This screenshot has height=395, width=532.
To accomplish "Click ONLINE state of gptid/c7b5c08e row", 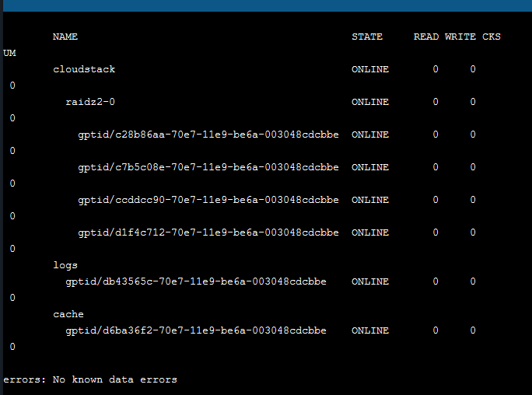I will pyautogui.click(x=370, y=167).
